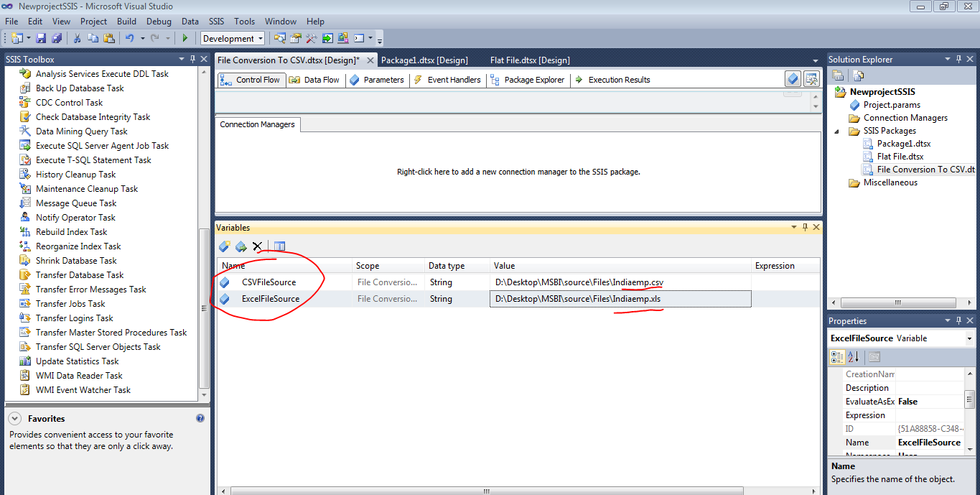This screenshot has height=495, width=980.
Task: Undo the last action
Action: [130, 38]
